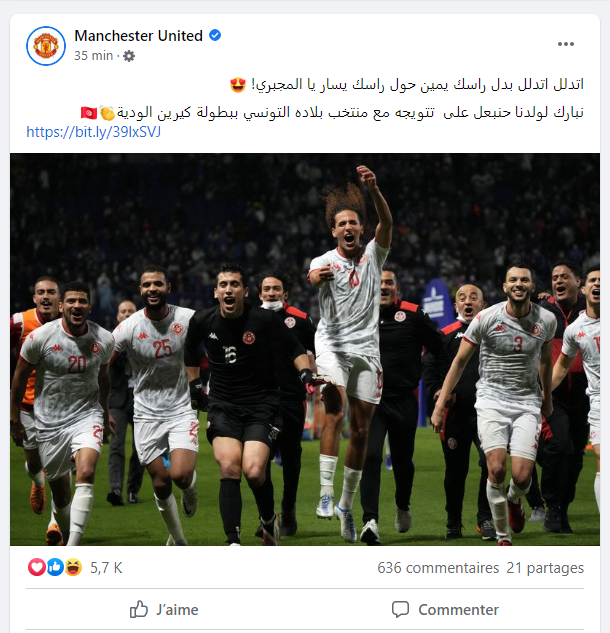This screenshot has width=610, height=633.
Task: Open the bit.ly/39lxSVJ link
Action: (94, 132)
